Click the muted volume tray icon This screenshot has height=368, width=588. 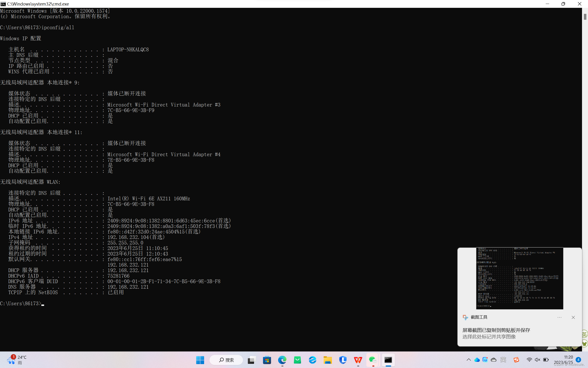click(537, 360)
